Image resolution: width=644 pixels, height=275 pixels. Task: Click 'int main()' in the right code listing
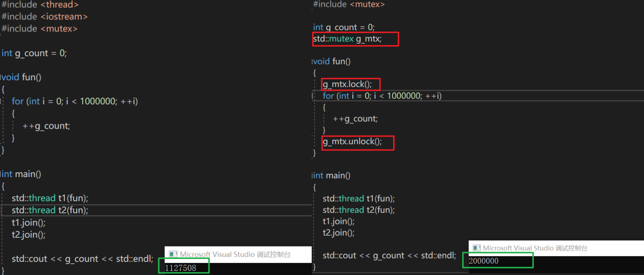332,175
